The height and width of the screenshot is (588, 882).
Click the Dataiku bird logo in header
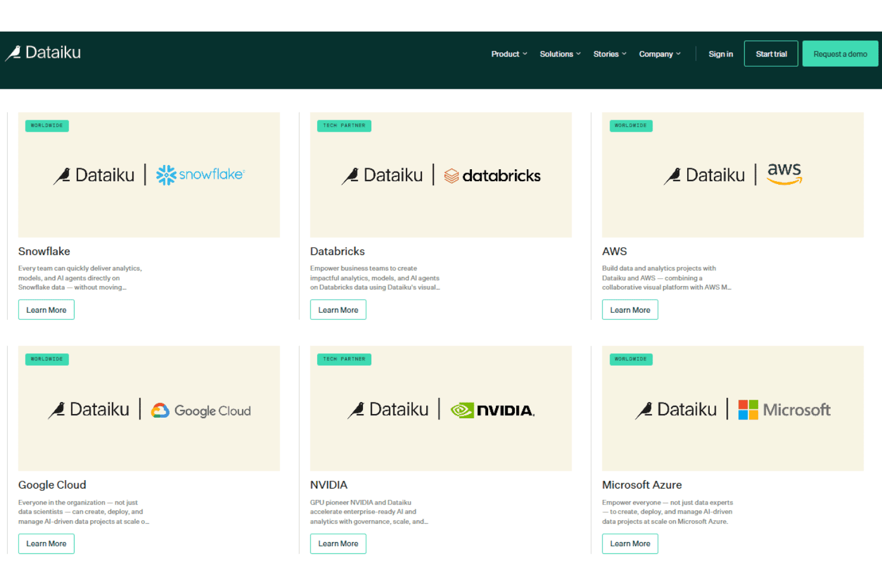(x=44, y=53)
